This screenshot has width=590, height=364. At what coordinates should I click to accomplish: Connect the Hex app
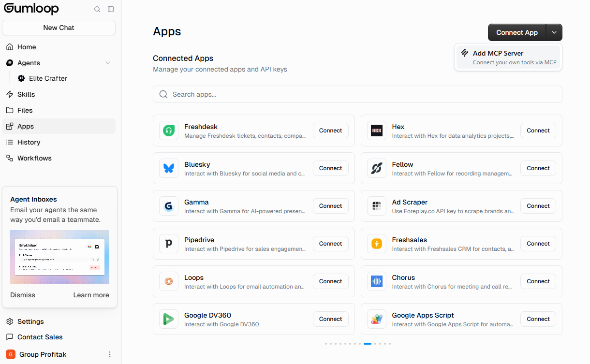(x=538, y=131)
